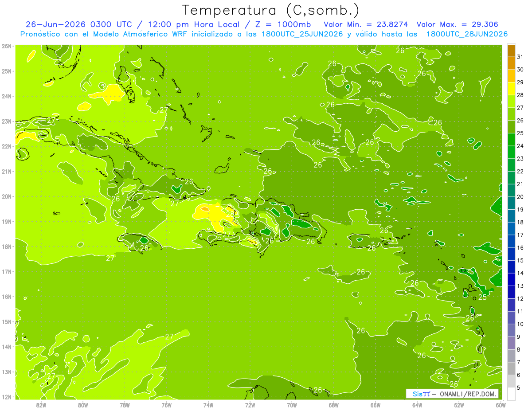Click the 'Valor Max. = 29.306' readout
This screenshot has width=532, height=411.
point(458,24)
